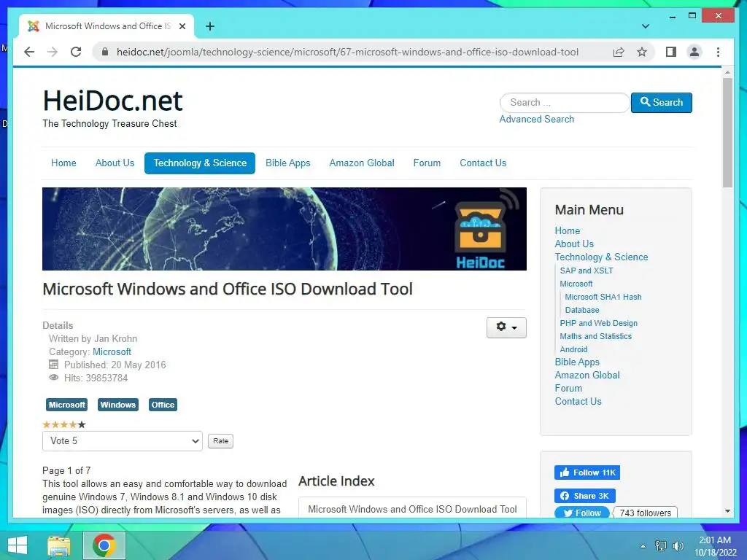The image size is (747, 560).
Task: Open Contact Us in the top navigation
Action: click(x=483, y=163)
